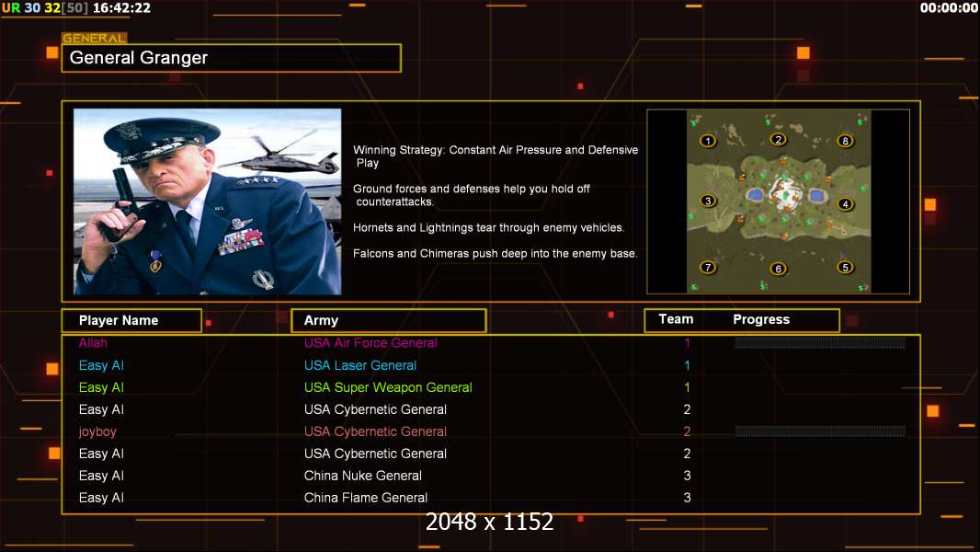The image size is (980, 552).
Task: Click start position 6 marker
Action: pyautogui.click(x=779, y=269)
